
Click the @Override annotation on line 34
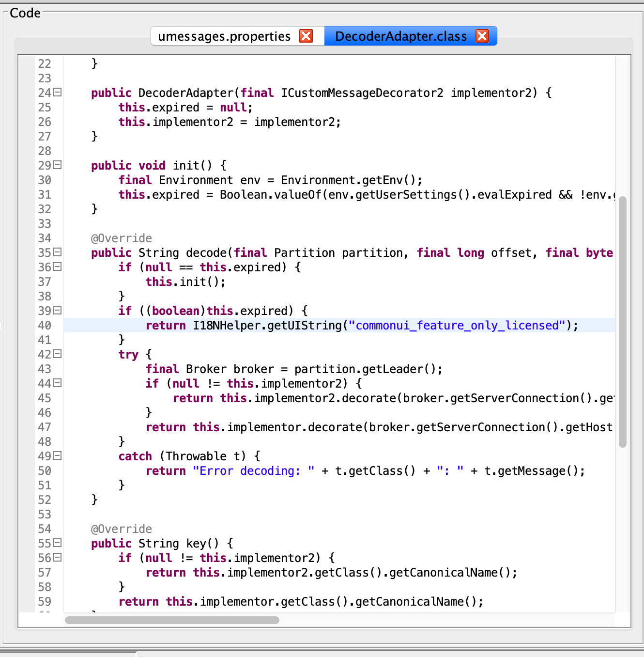point(122,238)
